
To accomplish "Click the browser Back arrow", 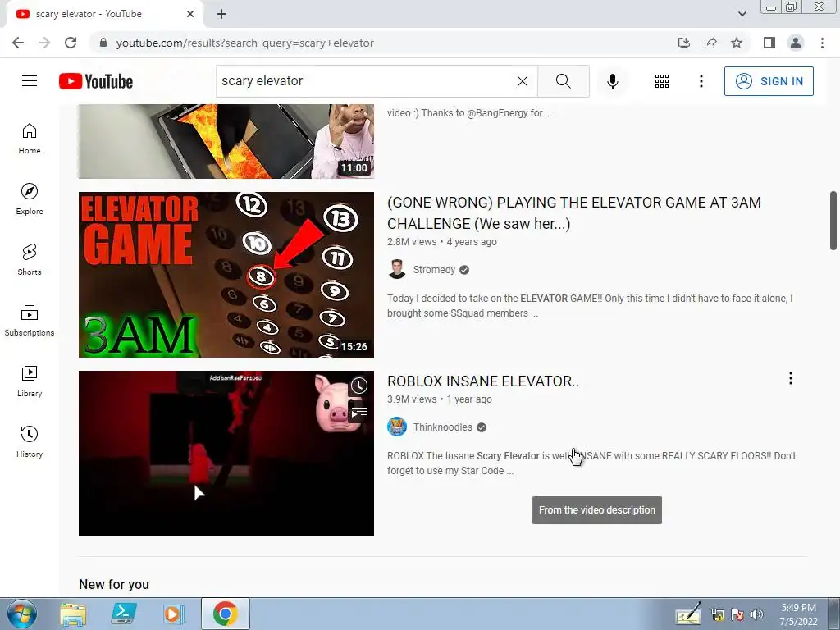I will 18,43.
